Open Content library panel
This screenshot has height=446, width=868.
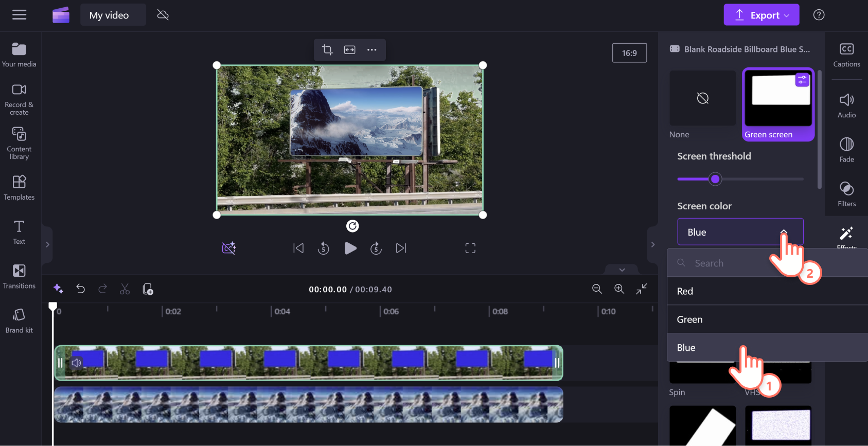coord(19,144)
